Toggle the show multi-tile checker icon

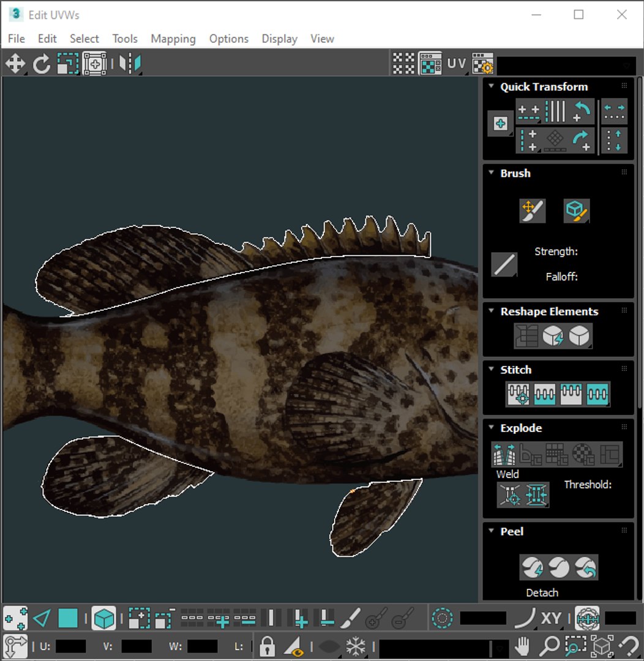tap(403, 64)
